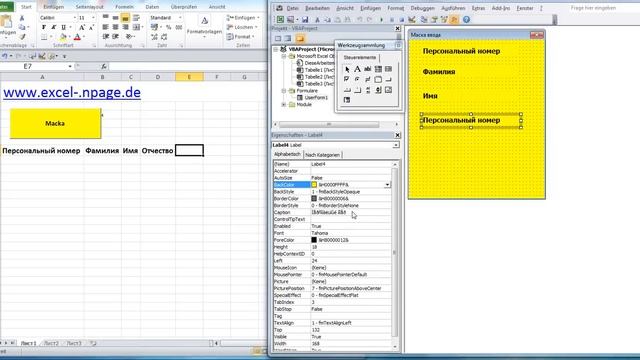Pick the ListBox control in the toolbox
Screen dimensions: 640x360
click(x=388, y=69)
